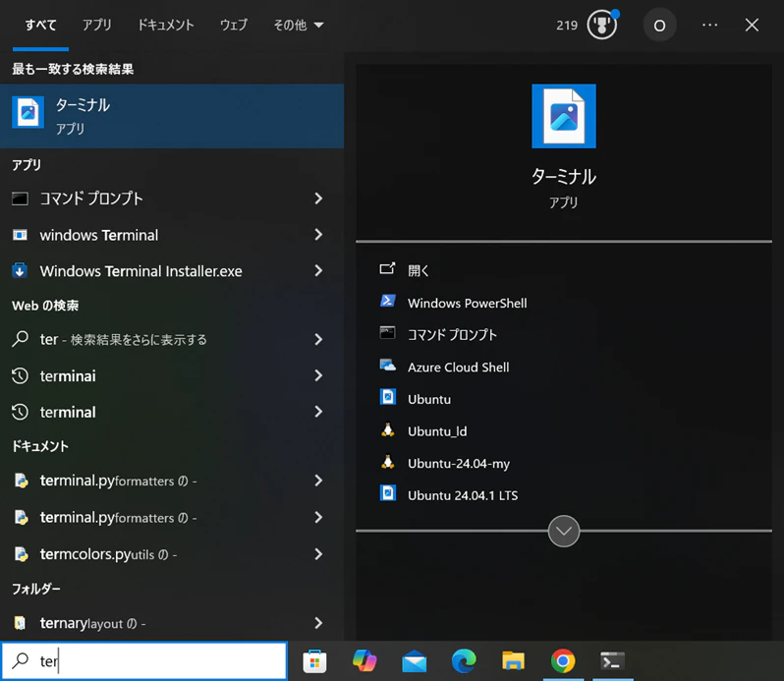Image resolution: width=784 pixels, height=681 pixels.
Task: Open Microsoft Store from the taskbar
Action: [x=314, y=661]
